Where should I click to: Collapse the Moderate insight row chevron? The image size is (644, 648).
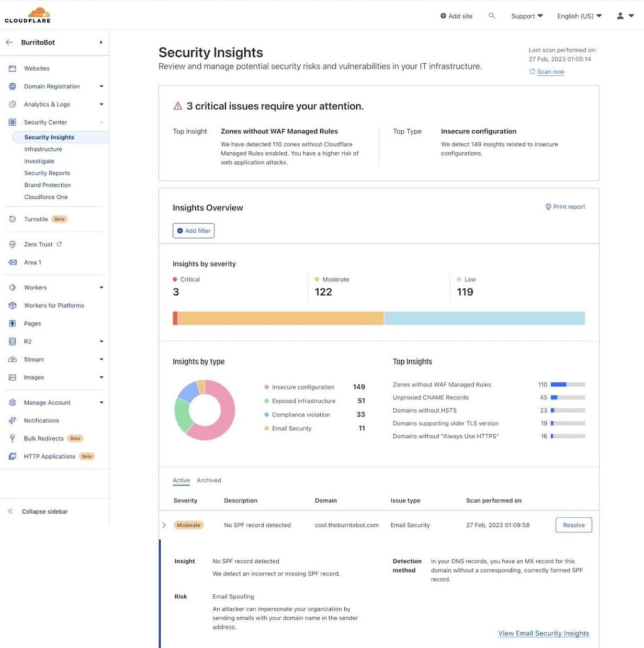click(x=164, y=525)
